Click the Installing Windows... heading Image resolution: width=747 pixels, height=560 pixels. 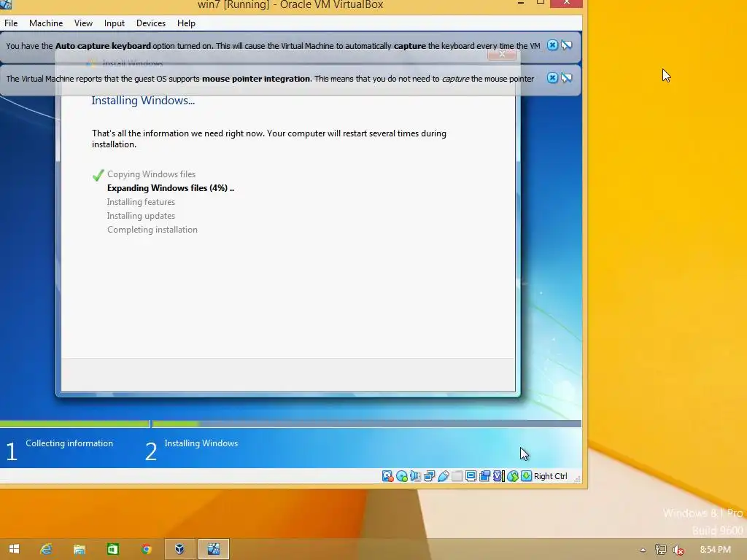coord(143,101)
